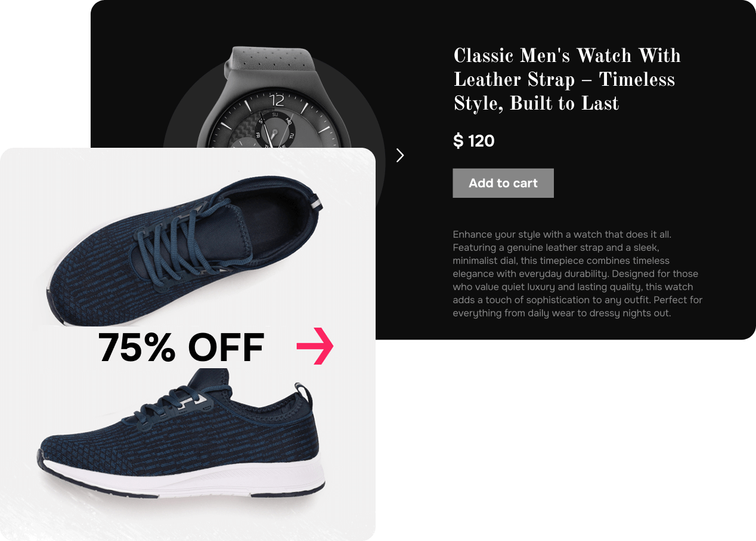756x541 pixels.
Task: Open the top-view navy sneaker image
Action: [184, 250]
